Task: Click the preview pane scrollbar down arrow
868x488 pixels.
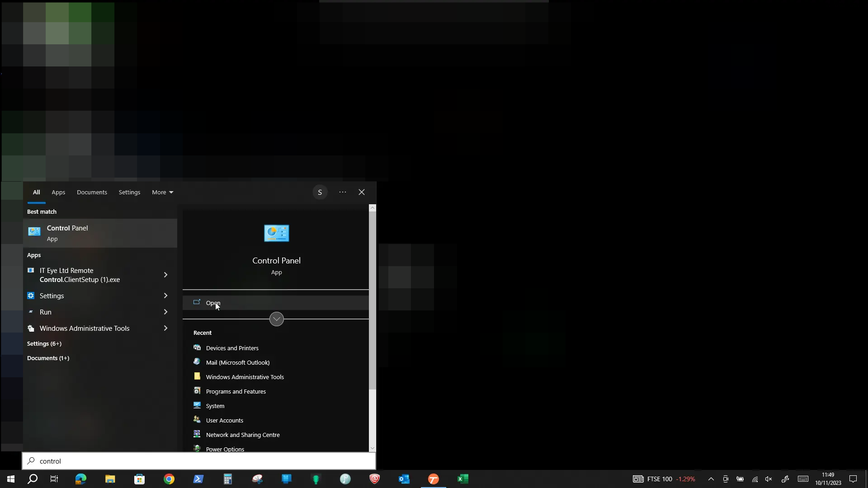Action: click(x=373, y=448)
